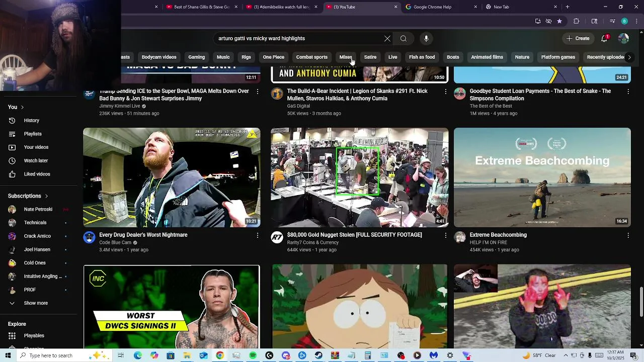Image resolution: width=644 pixels, height=362 pixels.
Task: Open a new browser tab
Action: [568, 7]
